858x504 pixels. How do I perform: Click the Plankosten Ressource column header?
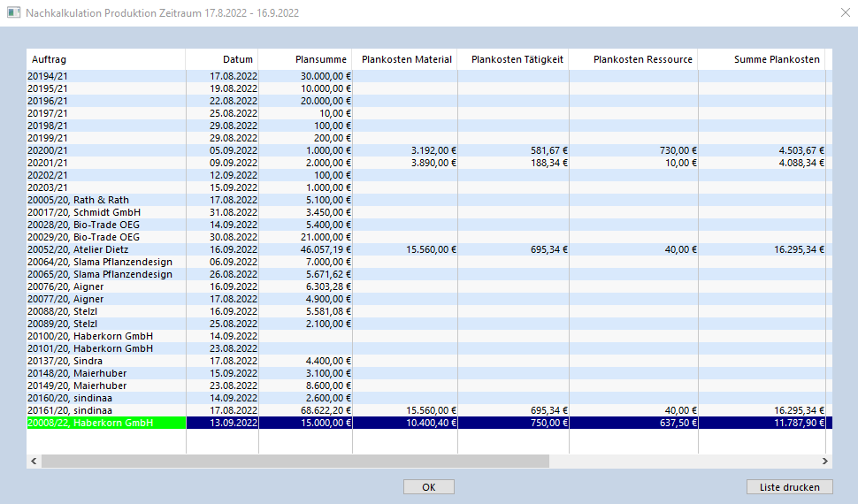click(632, 59)
